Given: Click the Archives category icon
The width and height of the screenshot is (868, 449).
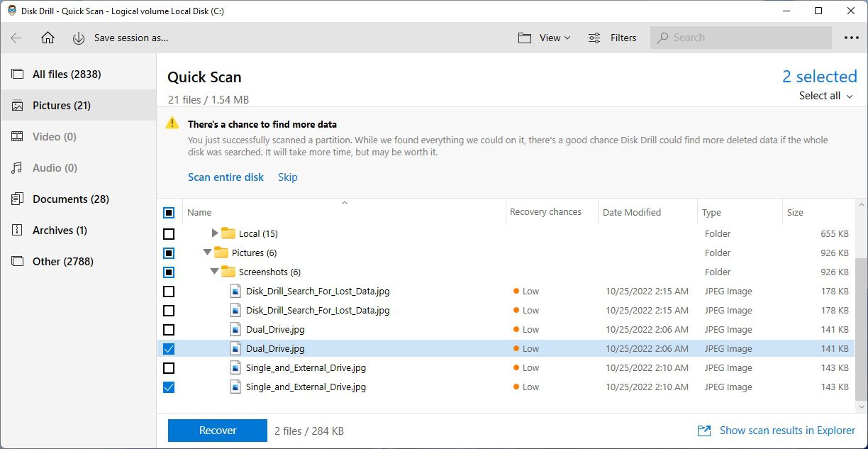Looking at the screenshot, I should click(x=18, y=230).
